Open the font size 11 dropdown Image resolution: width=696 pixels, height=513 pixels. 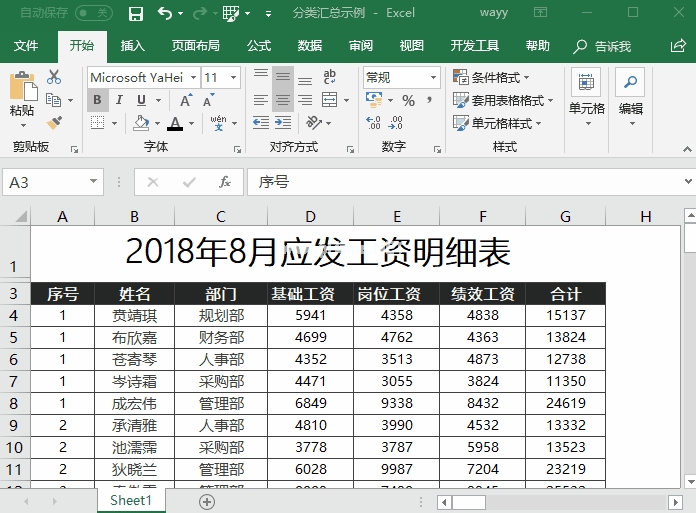pyautogui.click(x=233, y=78)
